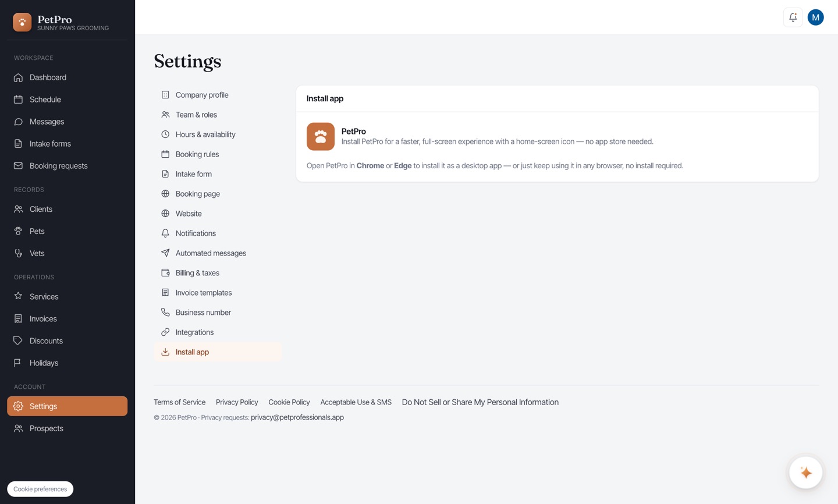Image resolution: width=838 pixels, height=504 pixels.
Task: Click the Settings page heading
Action: pos(187,61)
